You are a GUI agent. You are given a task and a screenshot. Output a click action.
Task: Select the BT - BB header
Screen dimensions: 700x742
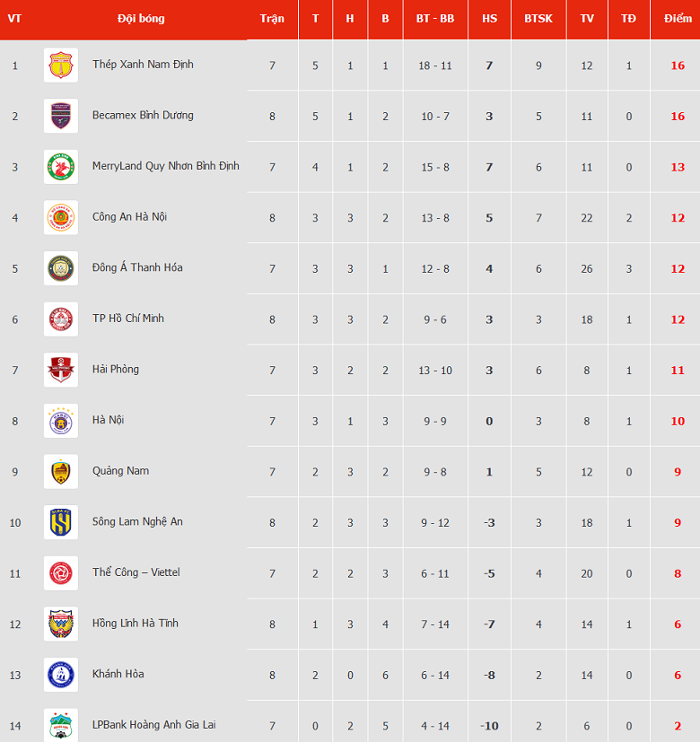click(x=435, y=19)
